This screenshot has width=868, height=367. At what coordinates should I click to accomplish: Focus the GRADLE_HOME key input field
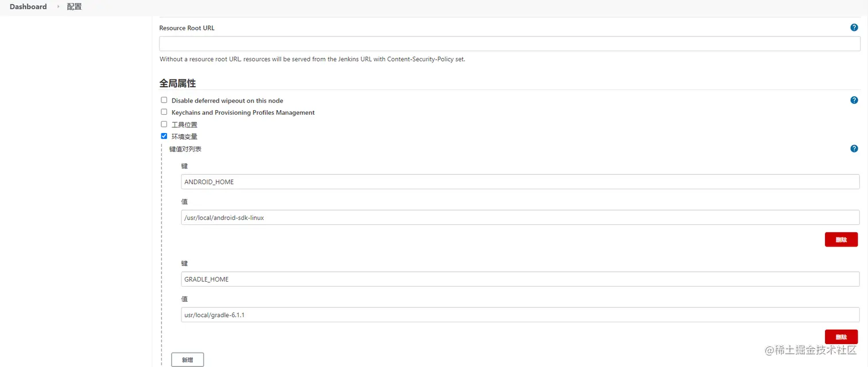point(520,279)
